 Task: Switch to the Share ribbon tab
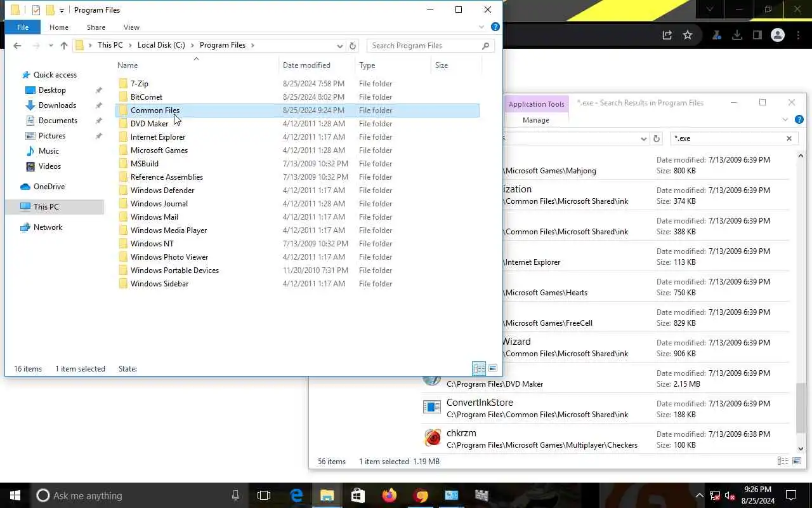pyautogui.click(x=96, y=27)
